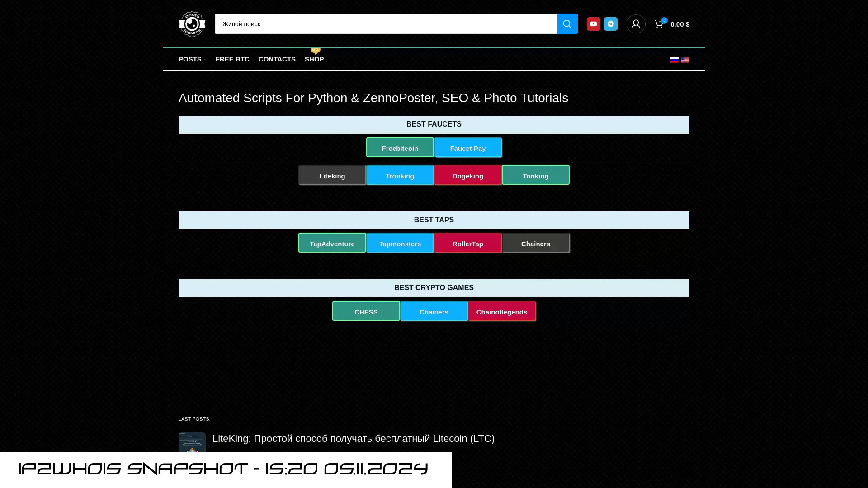The height and width of the screenshot is (488, 868).
Task: Click the user account icon
Action: click(x=635, y=24)
